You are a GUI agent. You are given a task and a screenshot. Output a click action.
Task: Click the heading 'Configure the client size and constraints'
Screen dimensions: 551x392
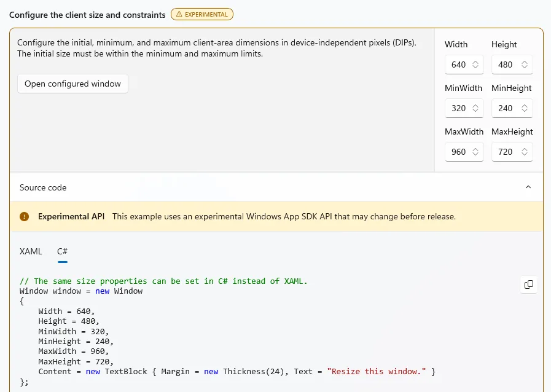pyautogui.click(x=87, y=15)
